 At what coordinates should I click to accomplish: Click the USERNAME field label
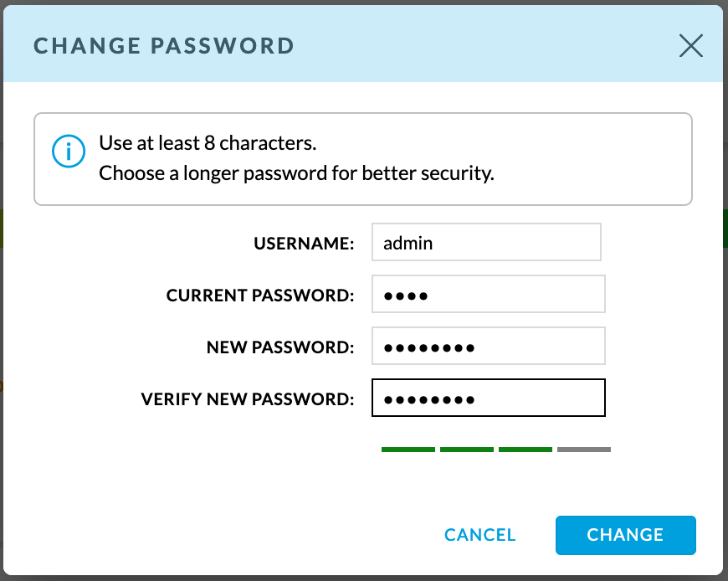(x=304, y=244)
